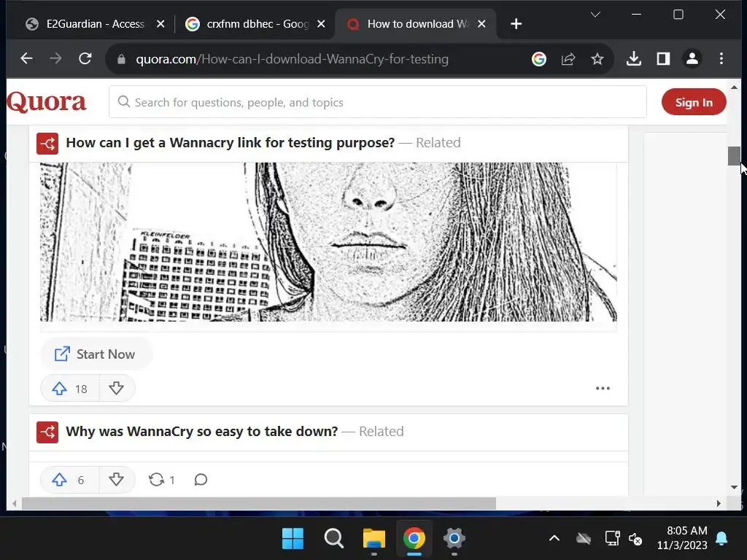The width and height of the screenshot is (747, 560).
Task: Open network status tray icon
Action: [612, 539]
